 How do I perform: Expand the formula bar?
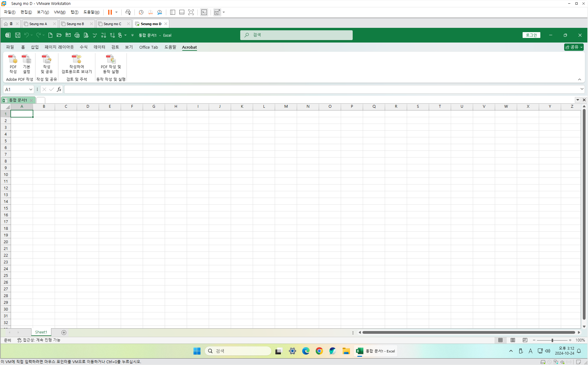click(x=582, y=89)
